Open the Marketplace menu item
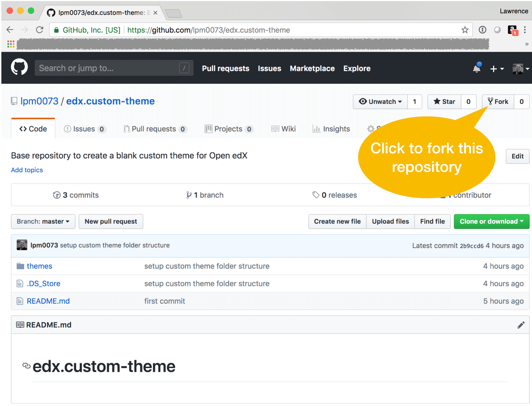This screenshot has width=532, height=406. 312,68
